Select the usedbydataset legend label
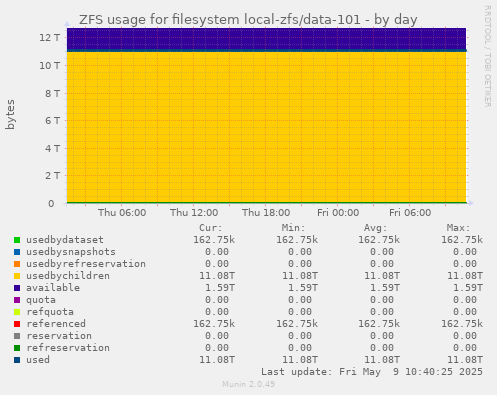Viewport: 497px width, 395px height. (65, 240)
